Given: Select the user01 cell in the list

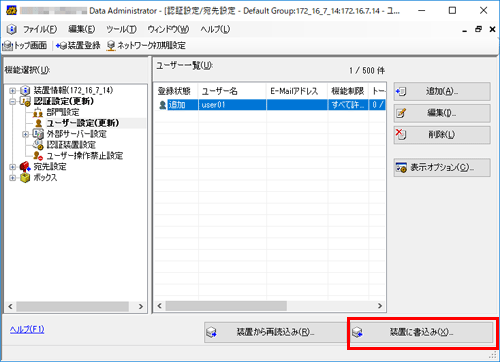Looking at the screenshot, I should tap(232, 105).
